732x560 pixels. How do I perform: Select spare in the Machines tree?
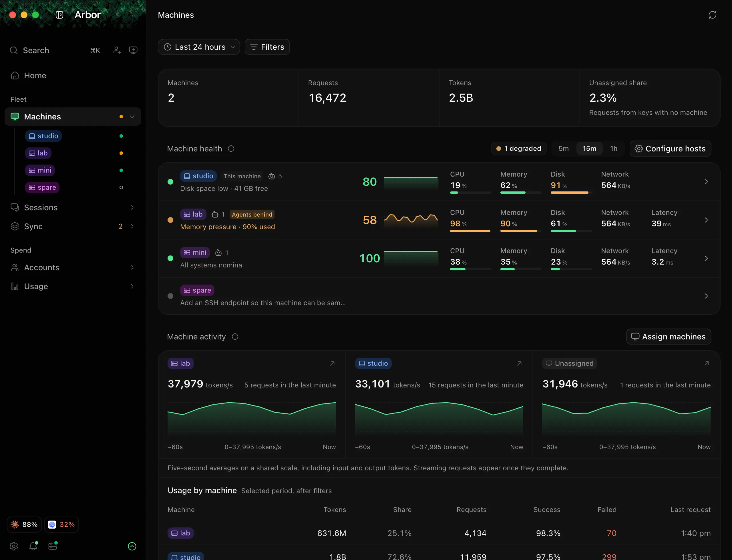(x=42, y=187)
